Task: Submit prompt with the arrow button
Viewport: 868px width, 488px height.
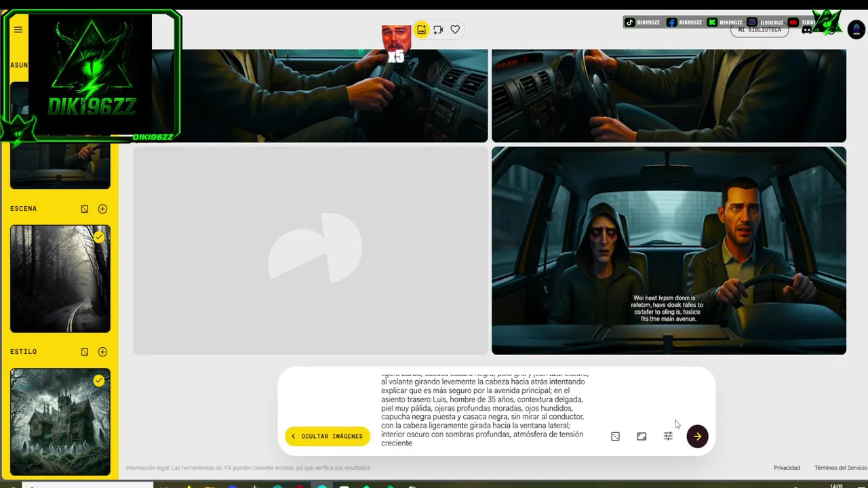Action: pyautogui.click(x=697, y=436)
